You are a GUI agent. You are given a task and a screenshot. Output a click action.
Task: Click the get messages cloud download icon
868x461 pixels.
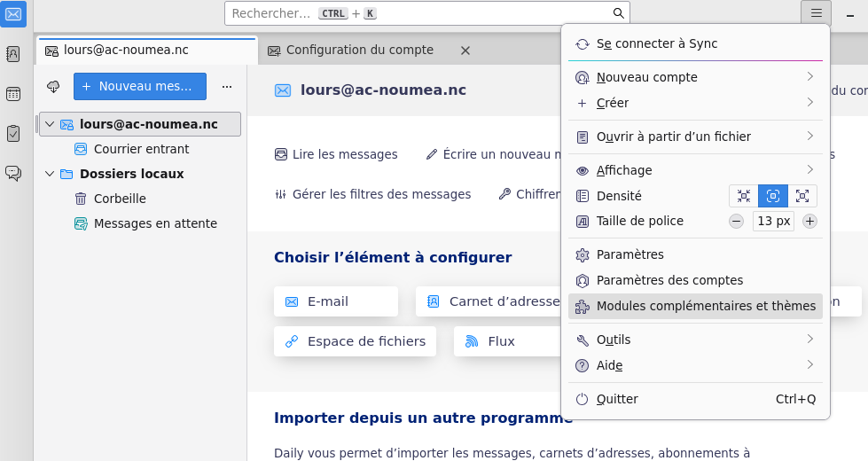[x=53, y=86]
